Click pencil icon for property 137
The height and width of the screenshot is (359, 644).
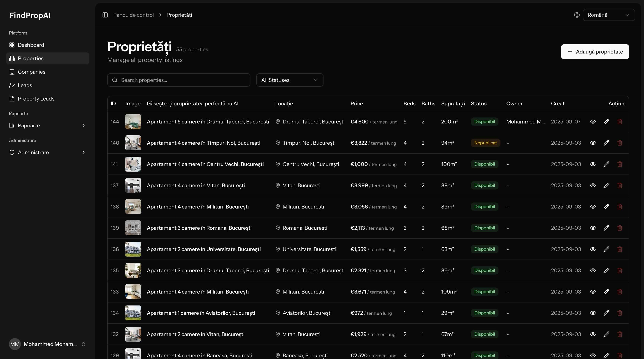pyautogui.click(x=606, y=185)
